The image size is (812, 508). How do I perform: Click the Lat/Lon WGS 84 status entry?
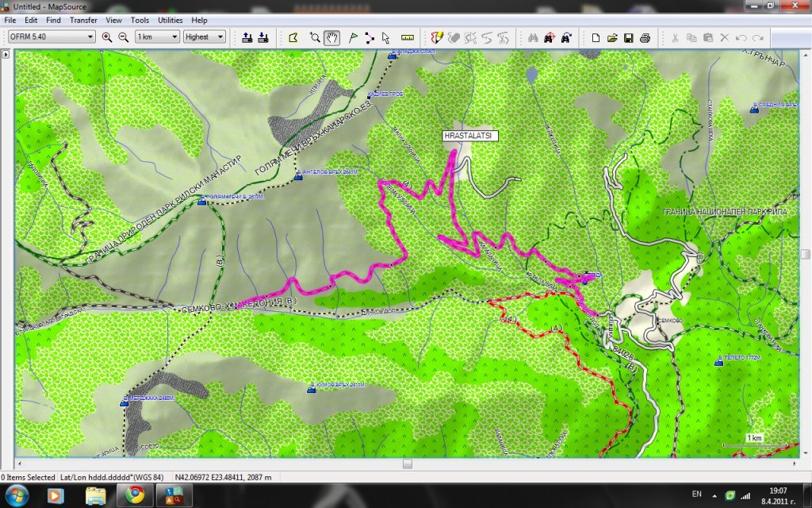(x=112, y=477)
